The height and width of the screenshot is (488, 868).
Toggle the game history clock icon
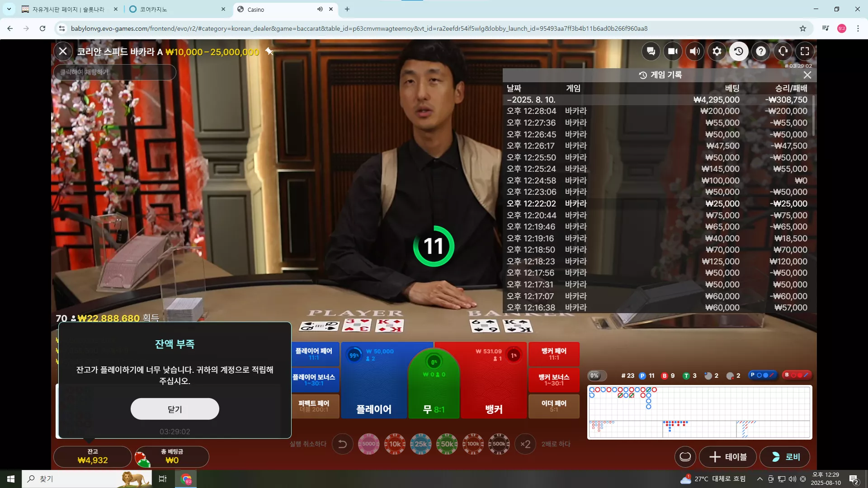click(739, 52)
